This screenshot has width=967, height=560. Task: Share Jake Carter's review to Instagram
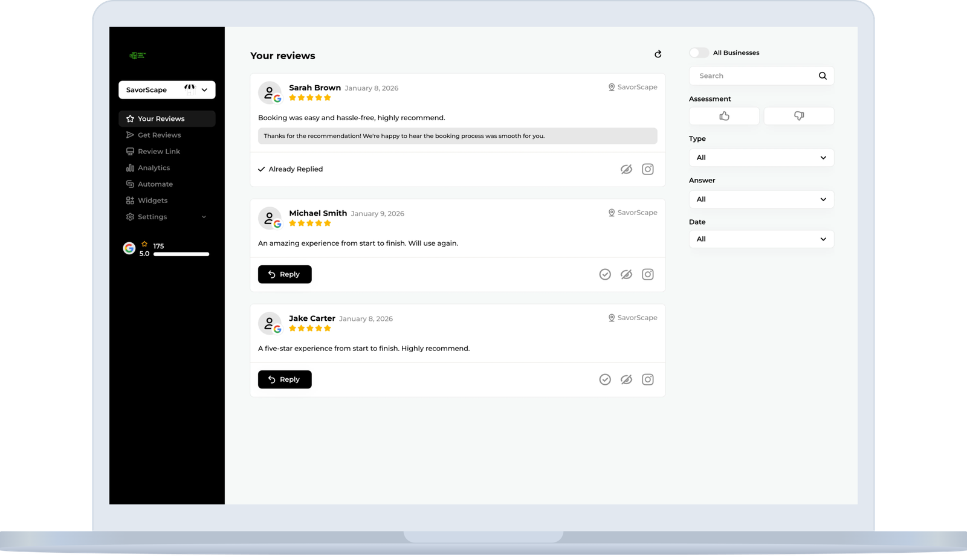[647, 379]
